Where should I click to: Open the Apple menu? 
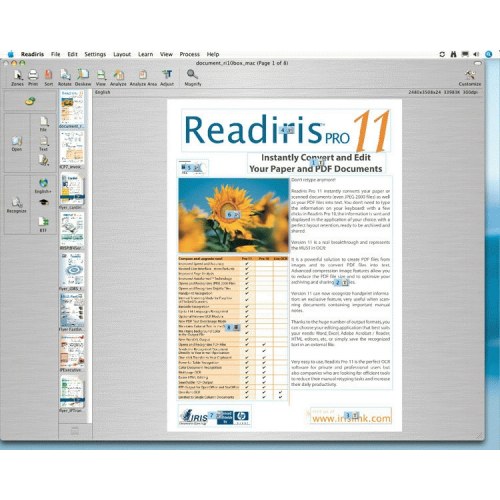[10, 54]
